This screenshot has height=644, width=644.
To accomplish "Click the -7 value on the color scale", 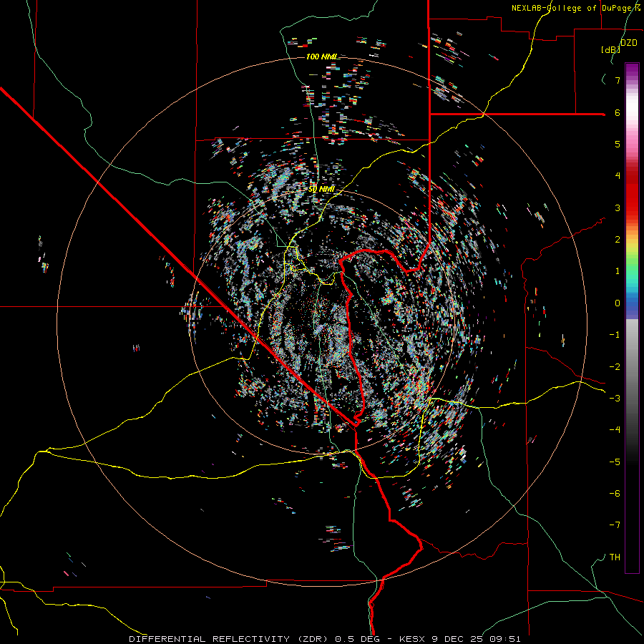I will pyautogui.click(x=615, y=525).
